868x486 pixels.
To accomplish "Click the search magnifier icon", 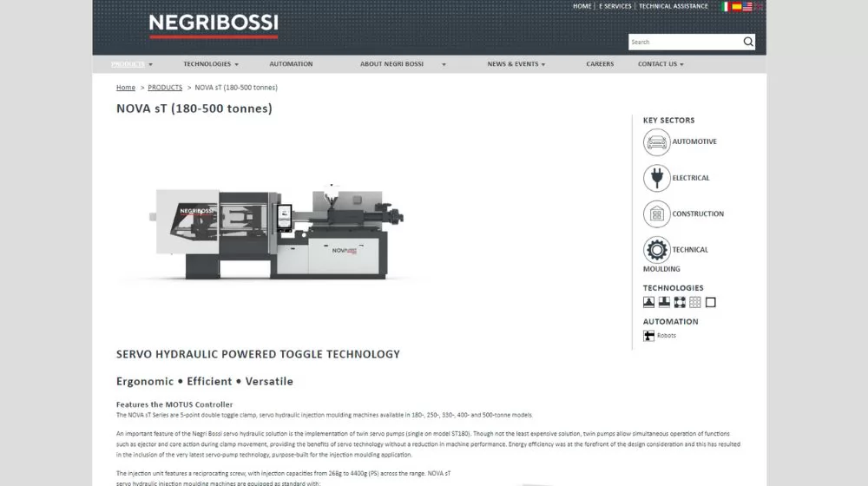I will click(748, 42).
